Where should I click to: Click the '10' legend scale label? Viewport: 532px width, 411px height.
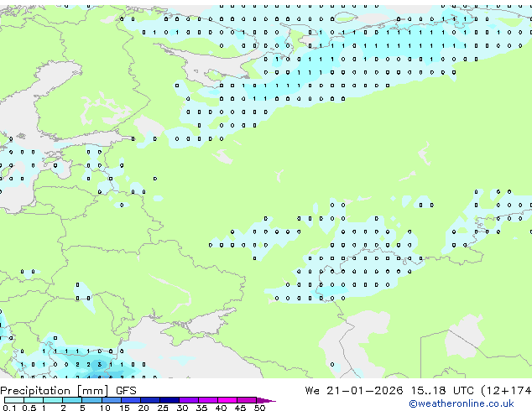[105, 408]
